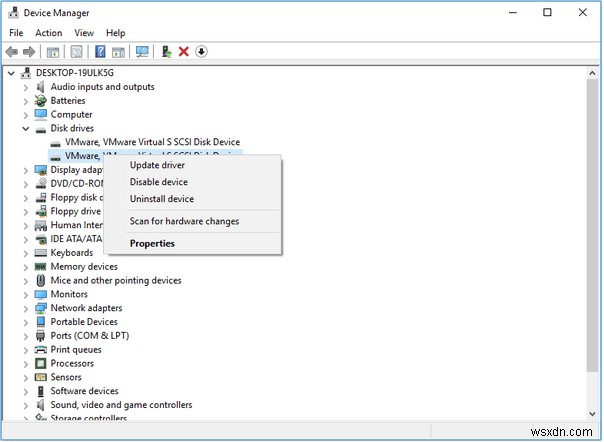Click the Back arrow toolbar icon
604x442 pixels.
(12, 52)
